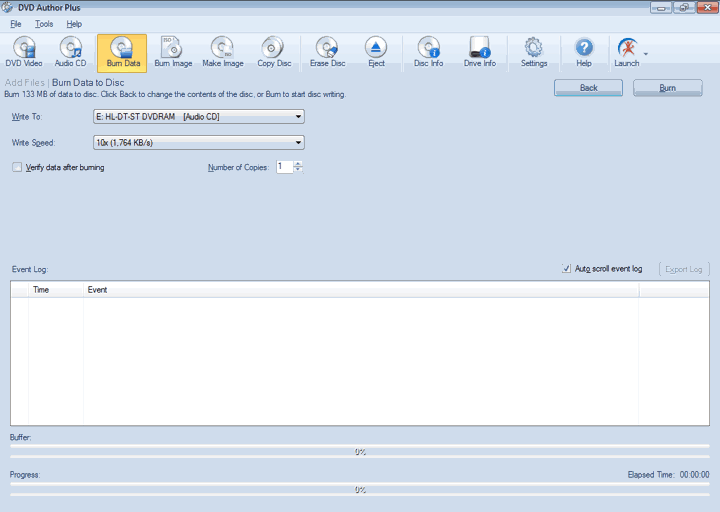This screenshot has width=720, height=512.
Task: Open the Tools menu
Action: (43, 23)
